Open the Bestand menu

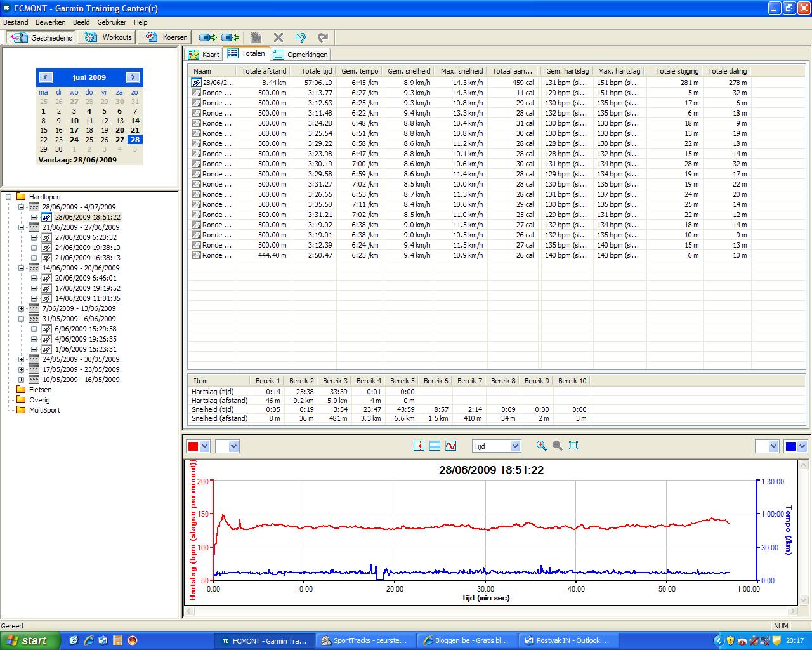click(16, 22)
